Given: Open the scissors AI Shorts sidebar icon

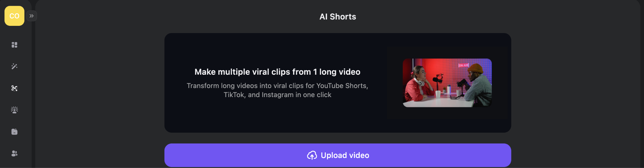Looking at the screenshot, I should point(14,88).
